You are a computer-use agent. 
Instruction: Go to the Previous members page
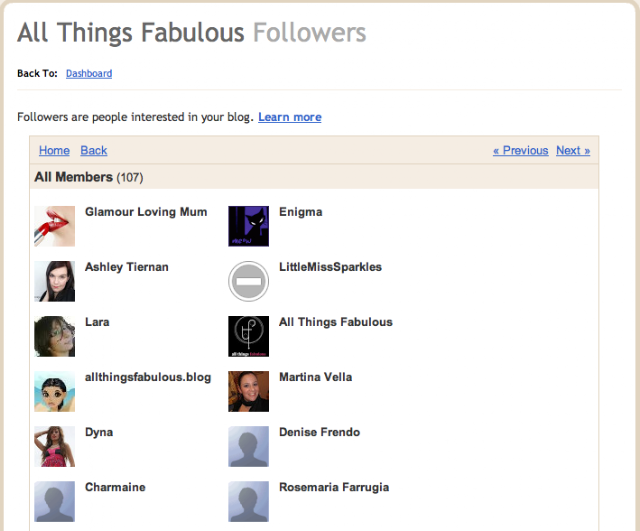pos(520,151)
